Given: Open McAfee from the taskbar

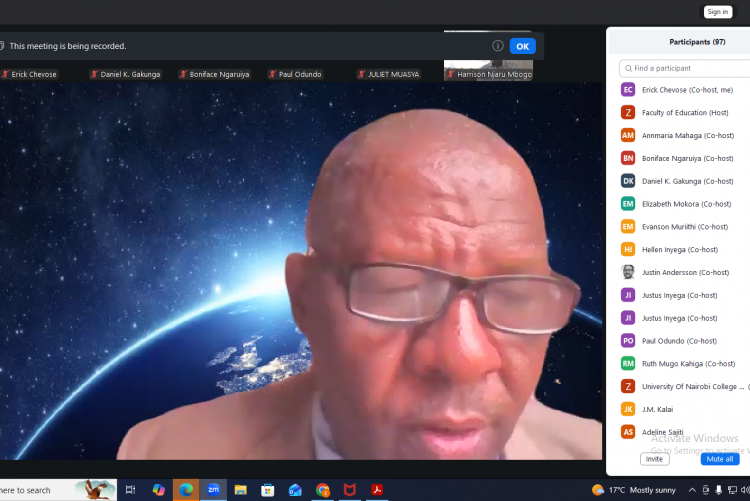Looking at the screenshot, I should pos(350,489).
